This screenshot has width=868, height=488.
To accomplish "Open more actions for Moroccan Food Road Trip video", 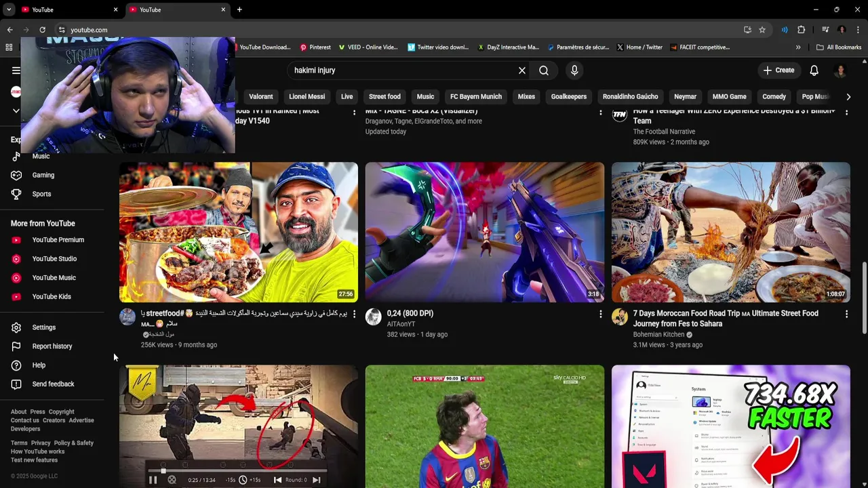I will [846, 314].
